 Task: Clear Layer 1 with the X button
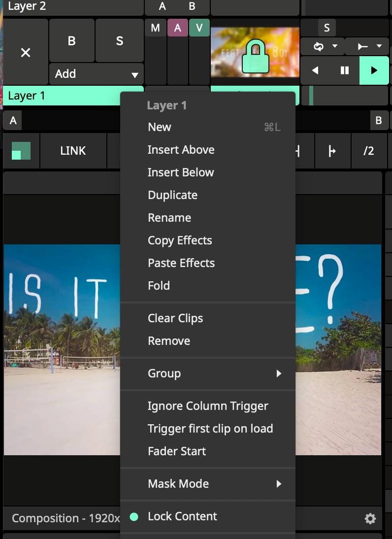[x=26, y=52]
